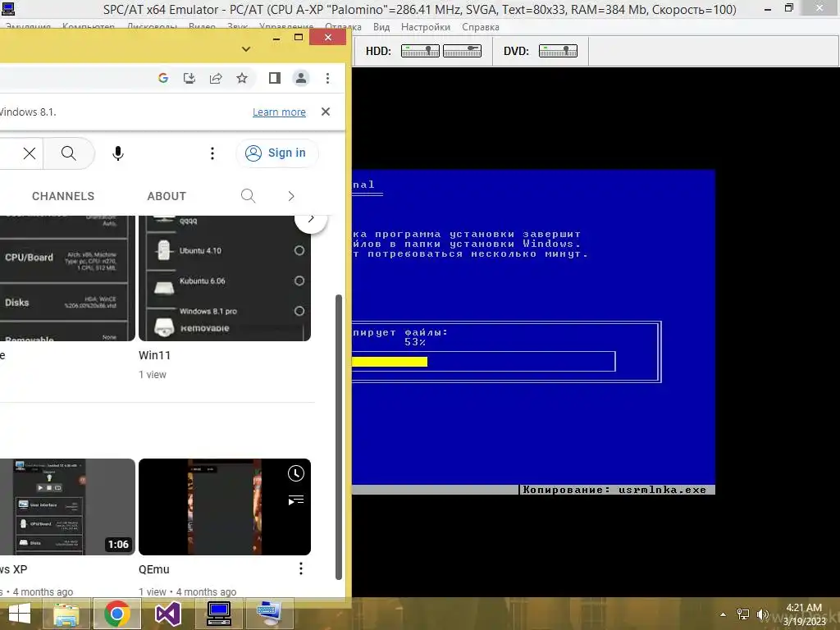
Task: Open File Explorer from the taskbar
Action: pos(66,614)
